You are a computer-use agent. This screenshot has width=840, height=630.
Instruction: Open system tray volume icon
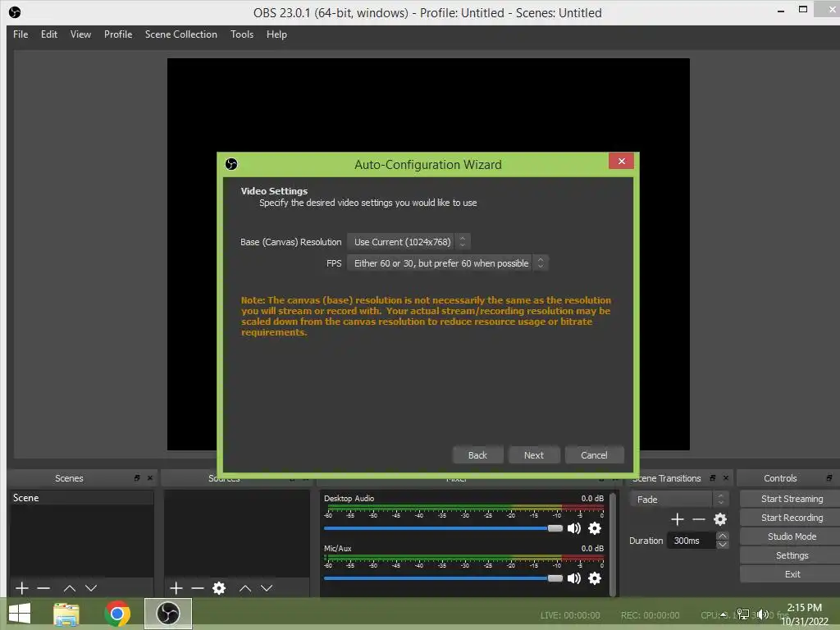(763, 614)
